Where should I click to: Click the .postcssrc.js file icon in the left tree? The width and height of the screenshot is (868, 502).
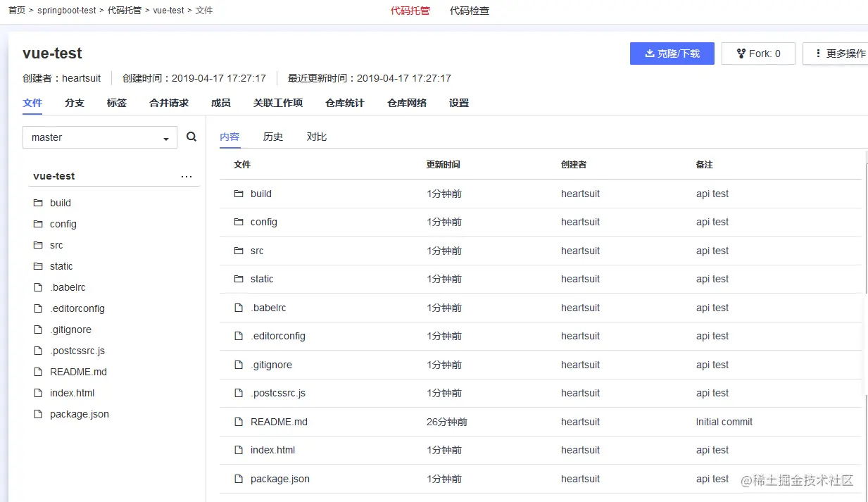coord(38,351)
